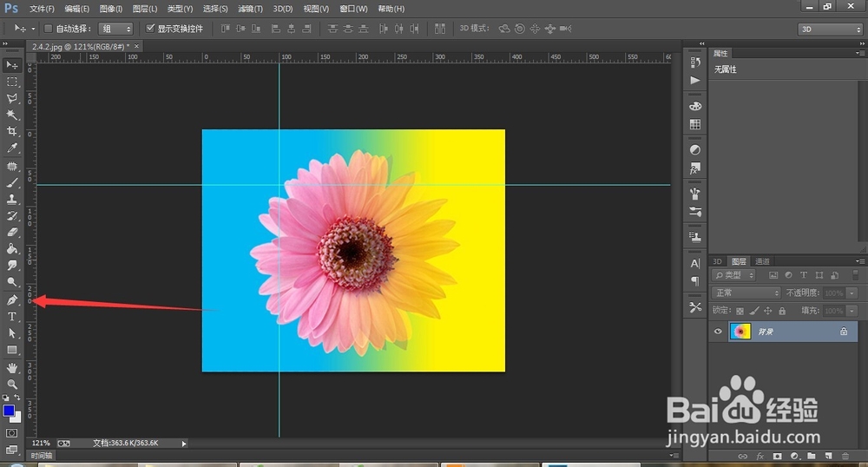Viewport: 868px width, 467px height.
Task: Click the Eraser tool
Action: coord(12,233)
